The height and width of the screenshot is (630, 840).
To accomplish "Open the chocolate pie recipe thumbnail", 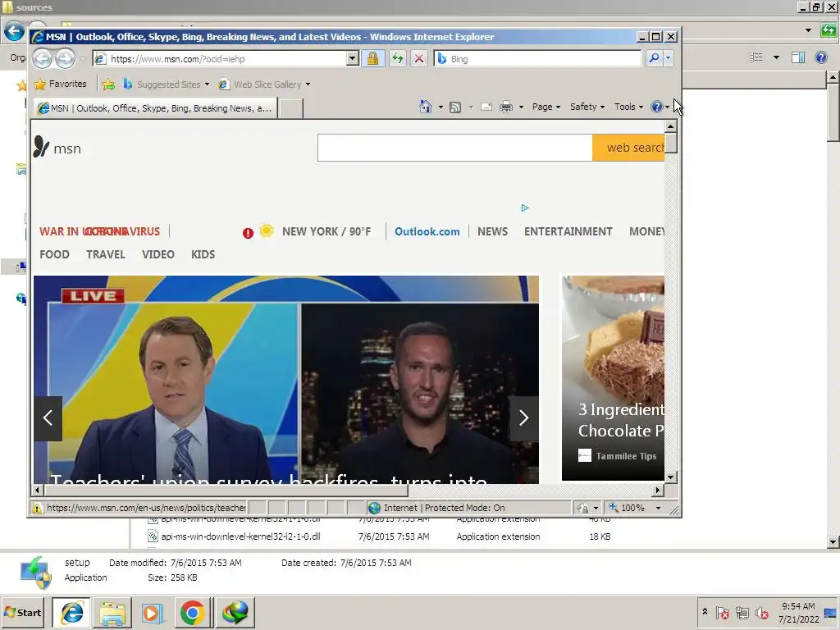I will point(613,377).
